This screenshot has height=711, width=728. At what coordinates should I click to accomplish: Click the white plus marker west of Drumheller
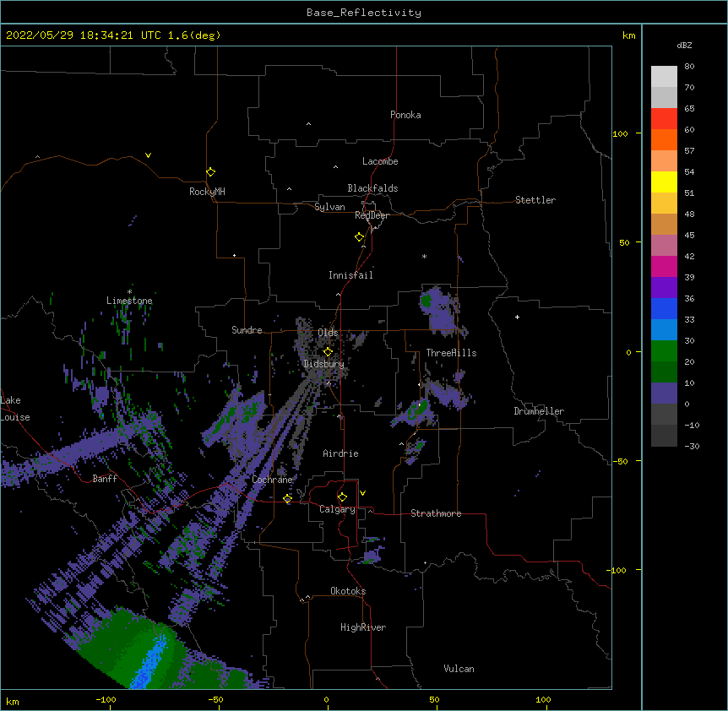tap(517, 317)
